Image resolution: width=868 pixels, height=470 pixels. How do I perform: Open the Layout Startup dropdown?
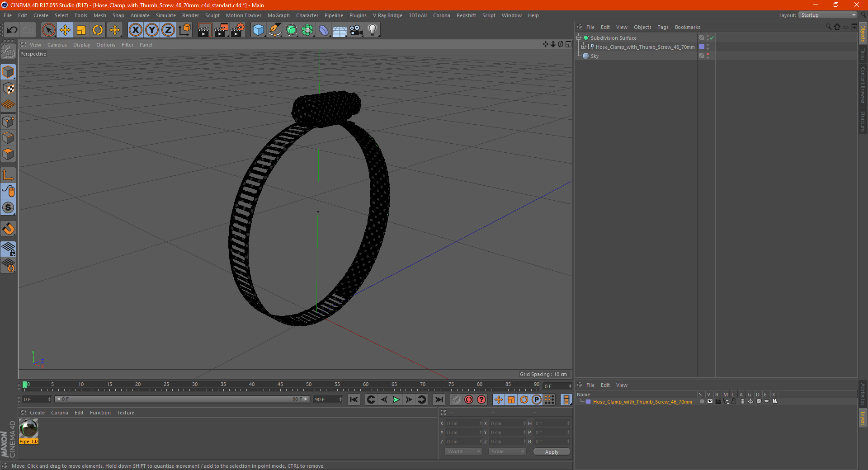(x=828, y=15)
